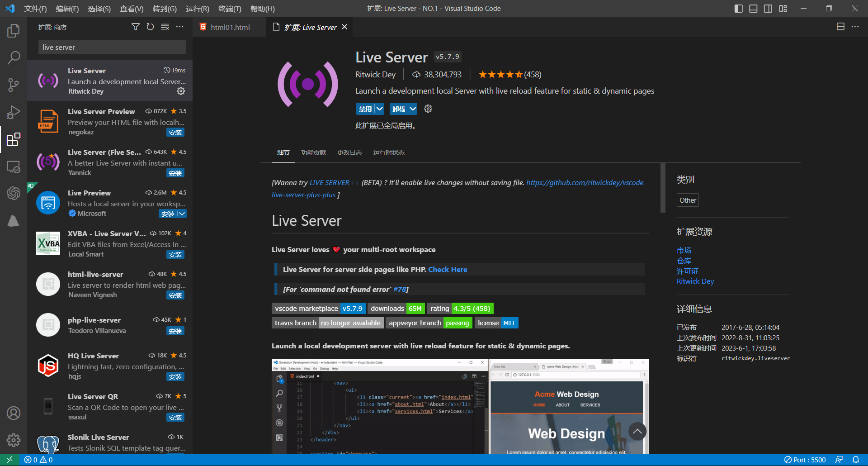
Task: Open the LIVE SERVER++ link
Action: pyautogui.click(x=334, y=182)
